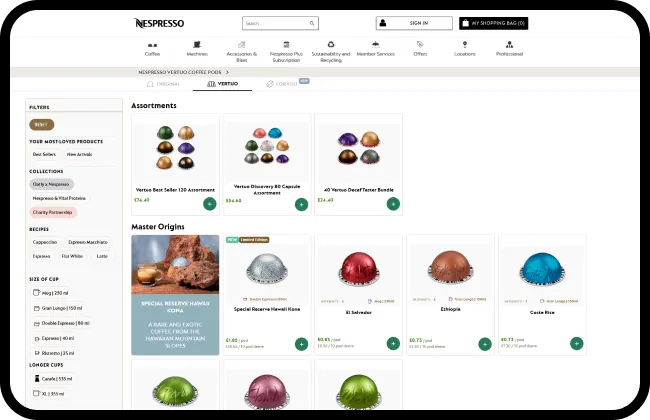This screenshot has width=650, height=420.
Task: Select the Flat White recipe filter
Action: (x=72, y=256)
